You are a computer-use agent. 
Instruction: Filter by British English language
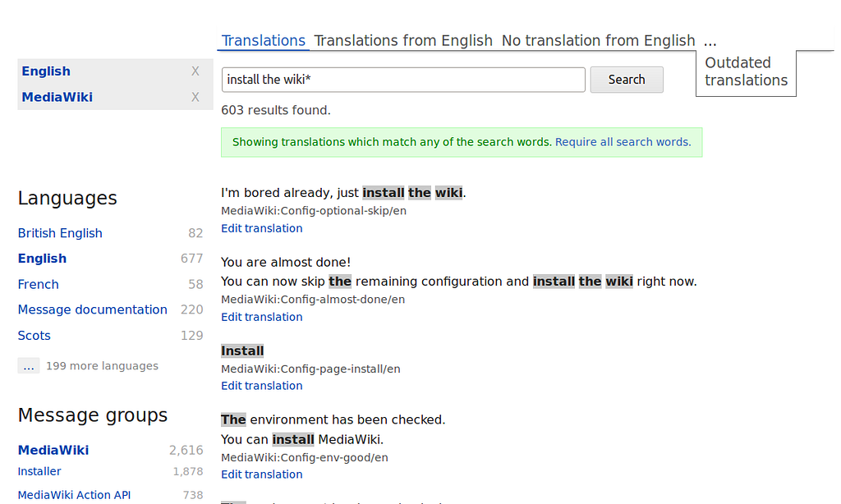(60, 233)
